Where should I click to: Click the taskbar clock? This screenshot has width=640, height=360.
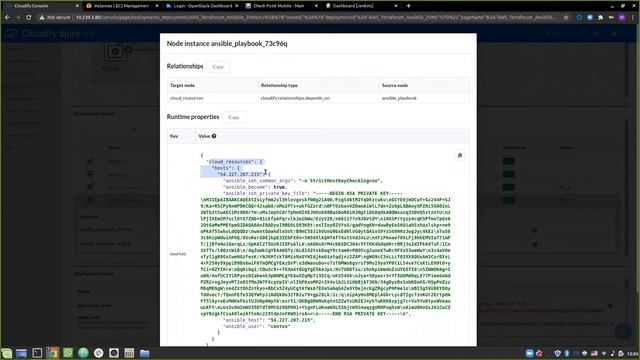coord(633,353)
